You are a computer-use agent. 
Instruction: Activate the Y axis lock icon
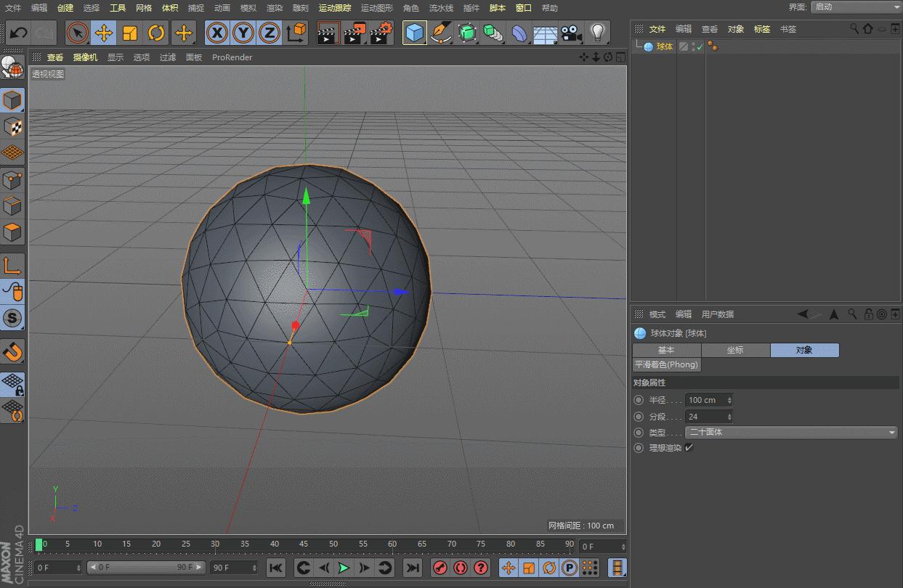(243, 33)
